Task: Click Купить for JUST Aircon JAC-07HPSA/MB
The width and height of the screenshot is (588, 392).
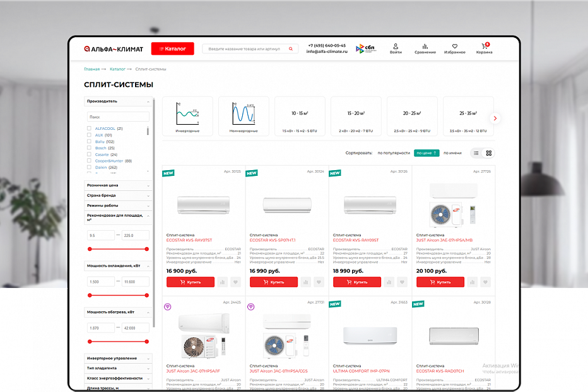Action: tap(440, 282)
